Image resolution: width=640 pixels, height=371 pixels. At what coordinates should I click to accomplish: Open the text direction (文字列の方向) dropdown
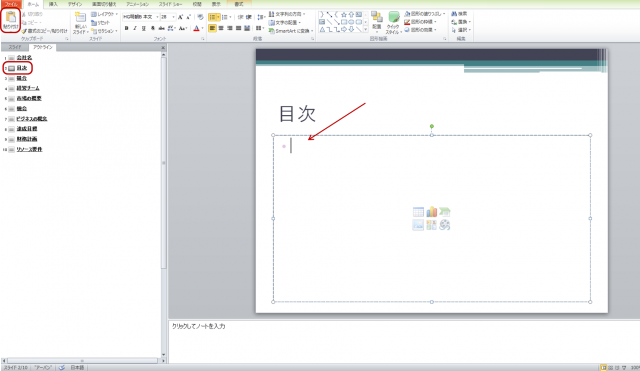[287, 14]
